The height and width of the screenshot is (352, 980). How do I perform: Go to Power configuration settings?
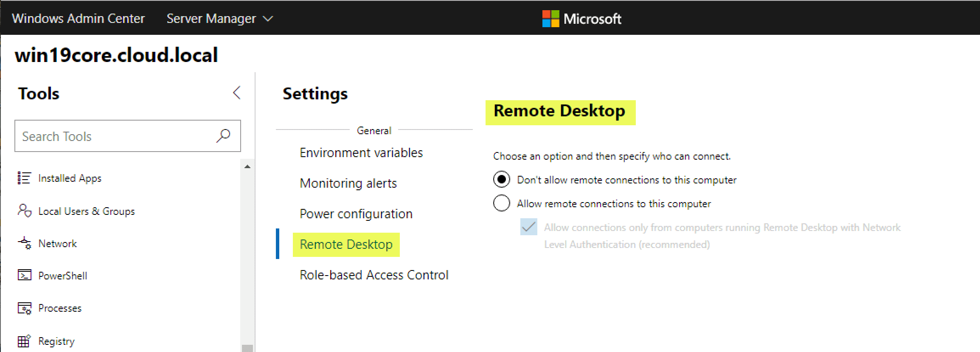pyautogui.click(x=356, y=214)
